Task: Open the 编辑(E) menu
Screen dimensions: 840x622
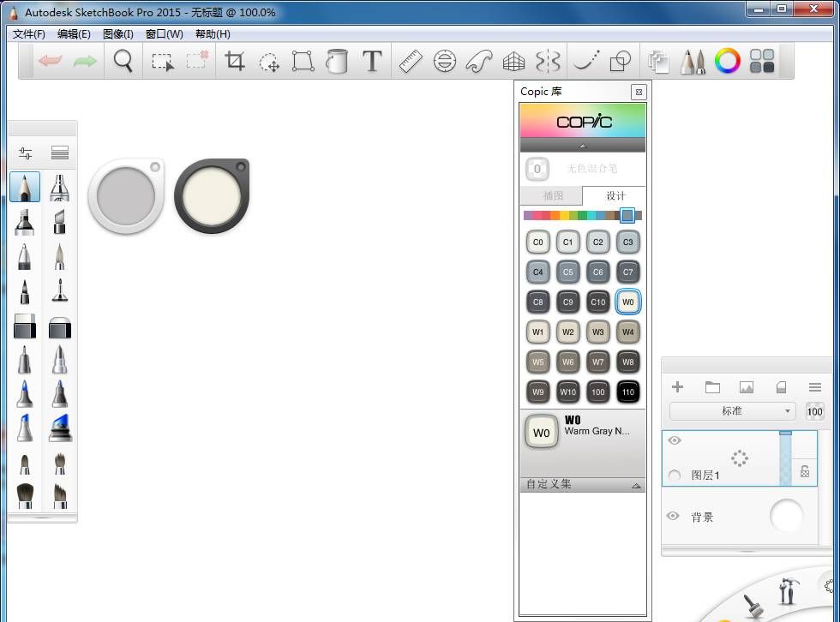Action: click(x=74, y=34)
